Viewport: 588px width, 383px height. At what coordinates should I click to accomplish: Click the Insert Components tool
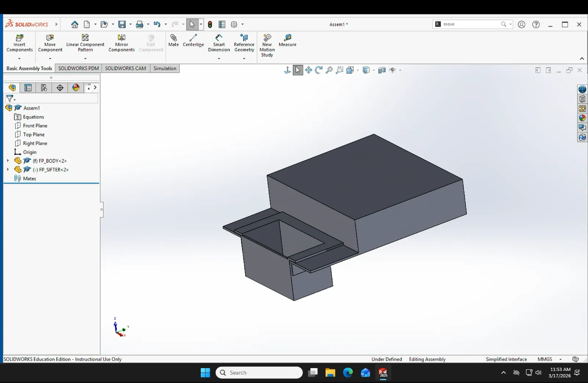tap(19, 43)
